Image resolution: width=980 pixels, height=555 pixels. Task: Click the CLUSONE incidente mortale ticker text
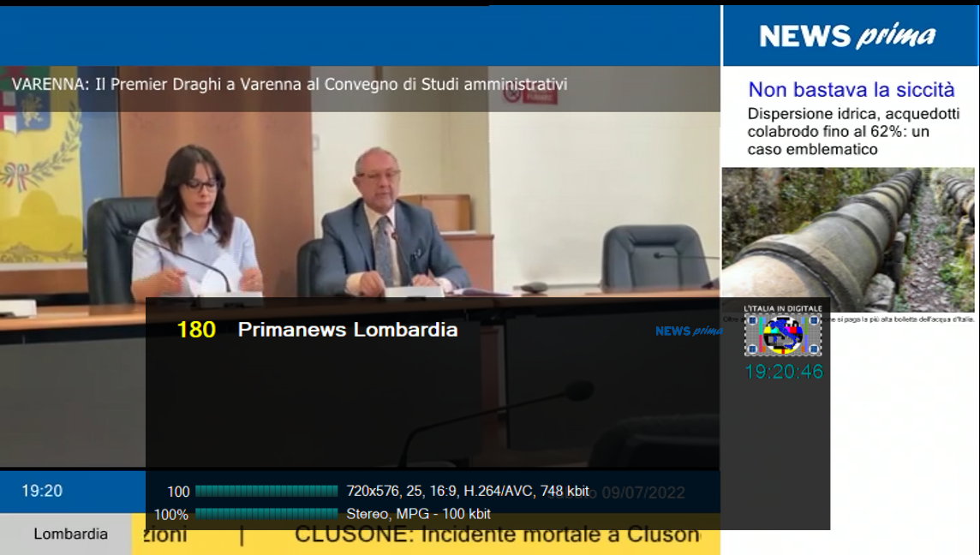(497, 535)
